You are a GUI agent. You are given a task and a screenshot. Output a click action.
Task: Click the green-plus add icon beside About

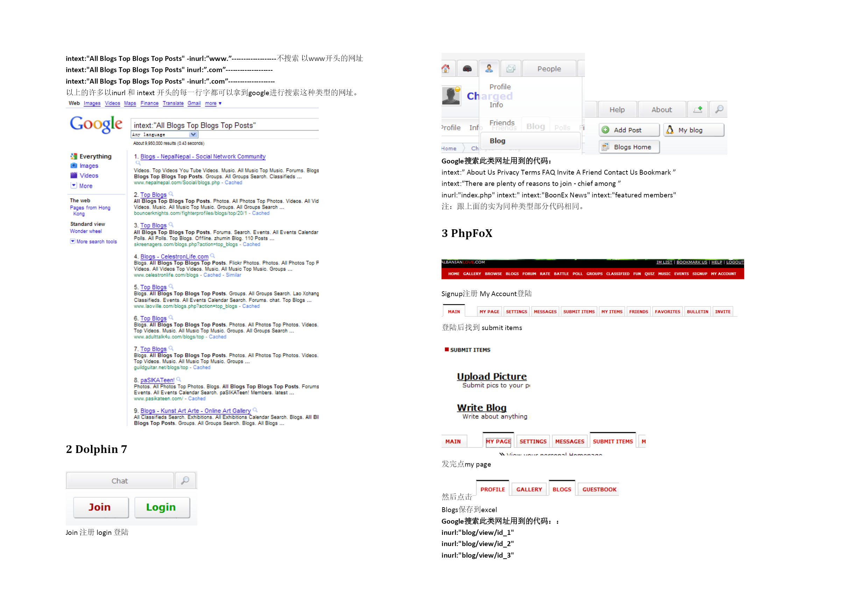click(698, 109)
